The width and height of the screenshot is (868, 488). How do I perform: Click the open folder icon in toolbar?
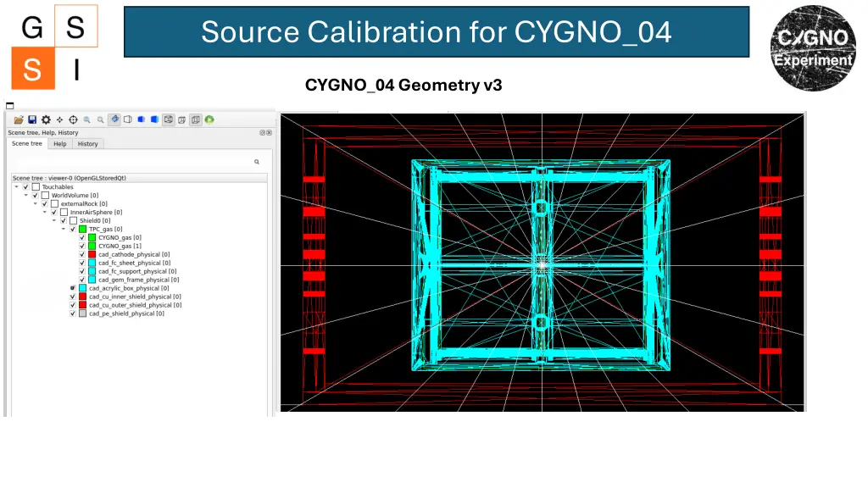click(18, 120)
